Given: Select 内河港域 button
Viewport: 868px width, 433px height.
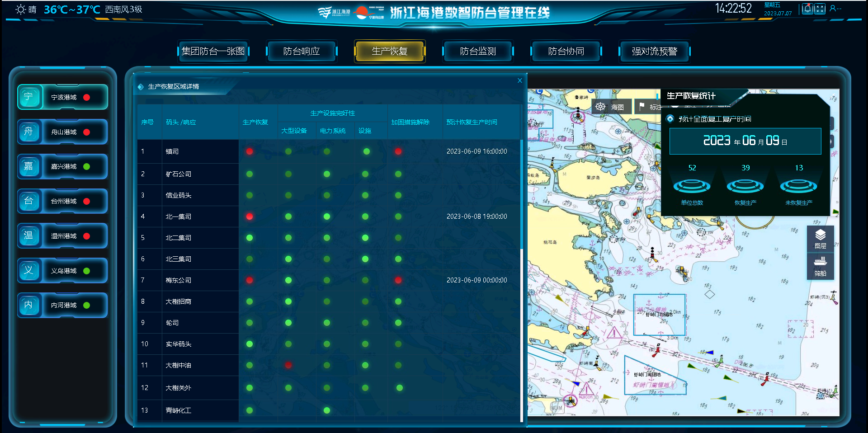Looking at the screenshot, I should pos(63,305).
